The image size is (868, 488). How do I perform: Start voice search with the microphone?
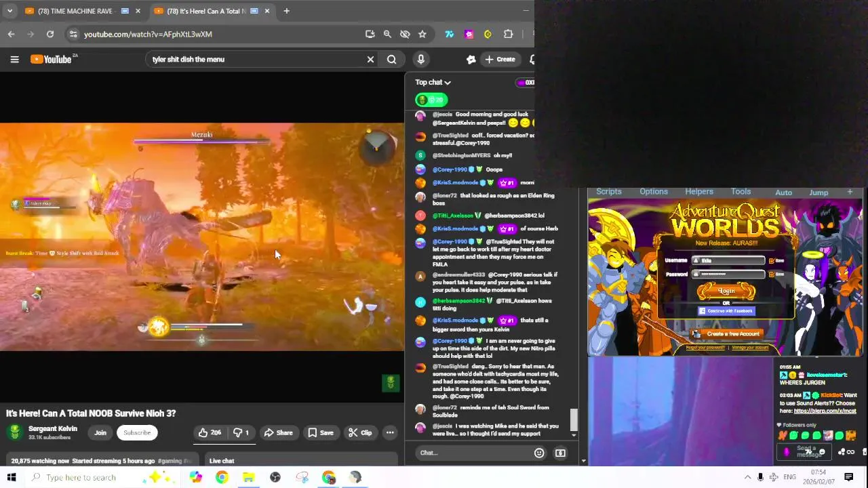(420, 60)
